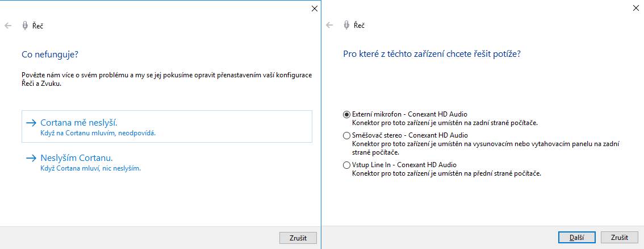
Task: Click the microphone icon in left dialog
Action: pyautogui.click(x=24, y=26)
